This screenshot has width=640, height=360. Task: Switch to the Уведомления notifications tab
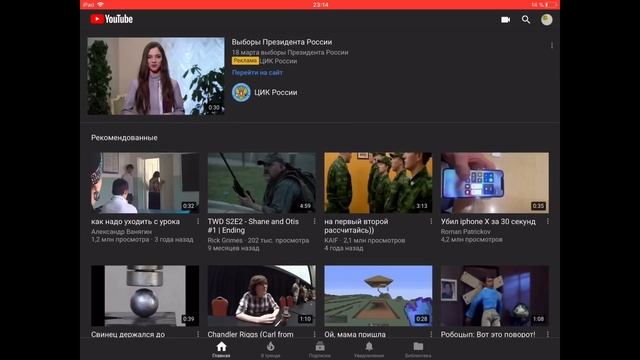pos(369,350)
